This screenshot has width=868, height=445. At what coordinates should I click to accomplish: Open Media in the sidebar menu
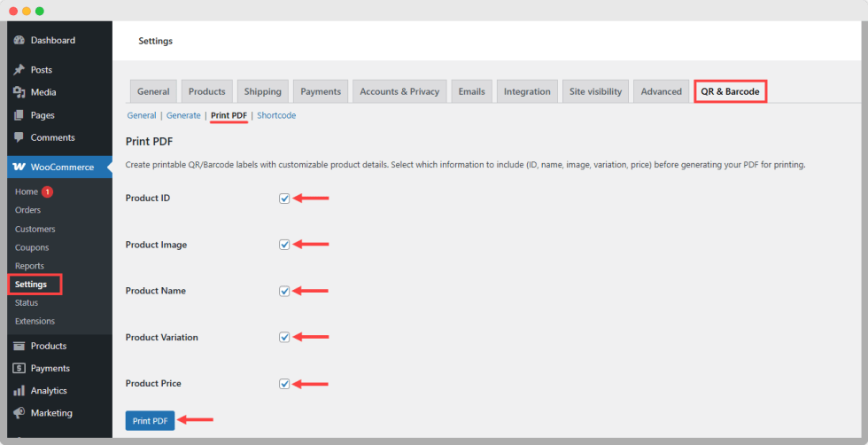43,92
